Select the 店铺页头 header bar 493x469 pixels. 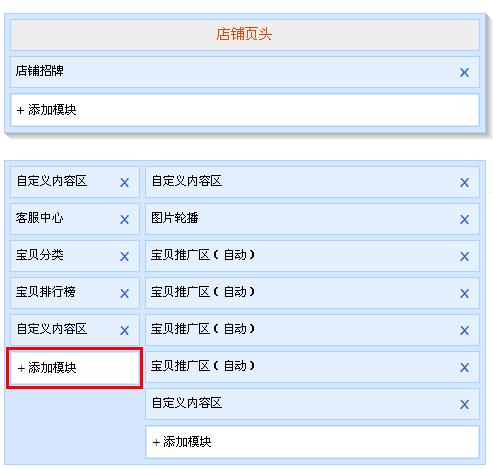click(245, 35)
